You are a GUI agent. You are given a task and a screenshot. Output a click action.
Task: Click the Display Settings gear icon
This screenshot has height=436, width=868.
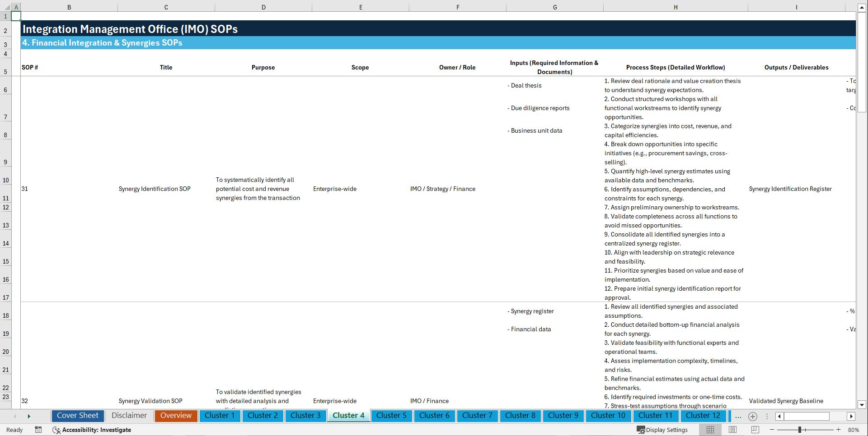[x=641, y=430]
